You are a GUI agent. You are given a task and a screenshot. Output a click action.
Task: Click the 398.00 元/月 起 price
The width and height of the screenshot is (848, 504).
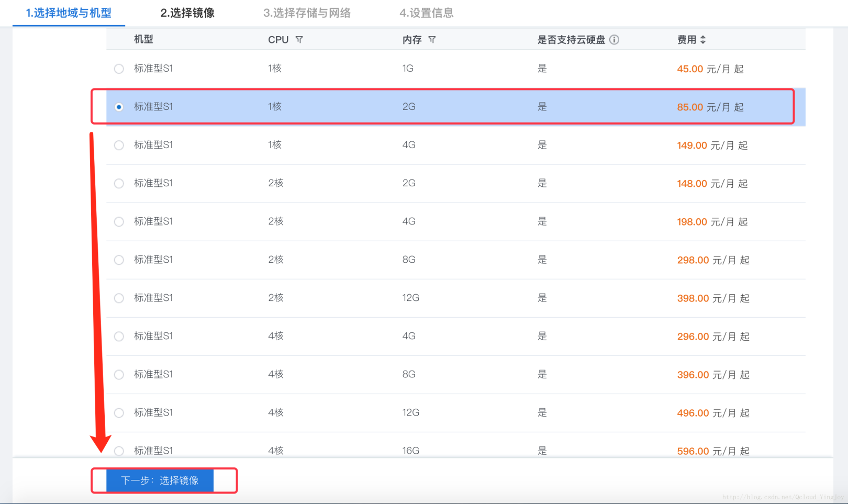coord(713,298)
